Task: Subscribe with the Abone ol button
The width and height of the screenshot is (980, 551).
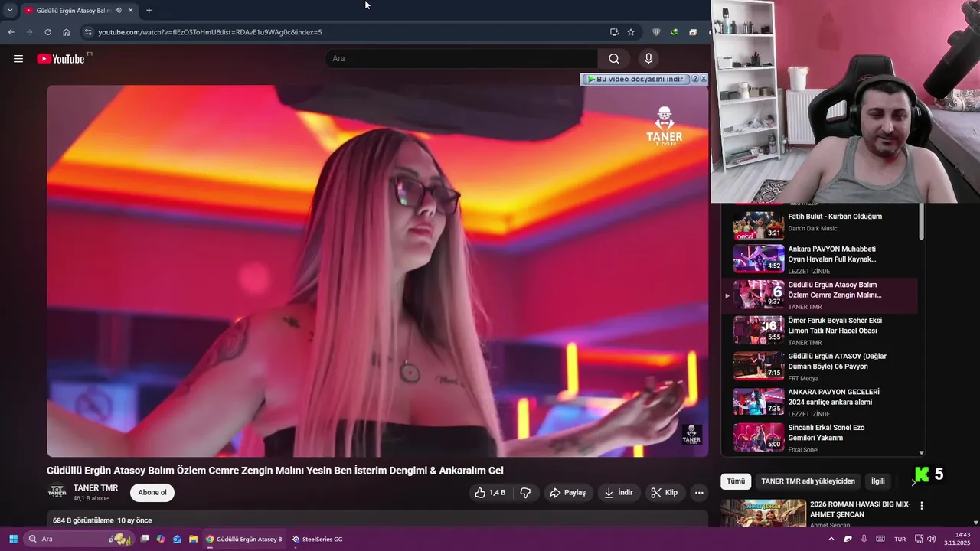Action: click(152, 493)
